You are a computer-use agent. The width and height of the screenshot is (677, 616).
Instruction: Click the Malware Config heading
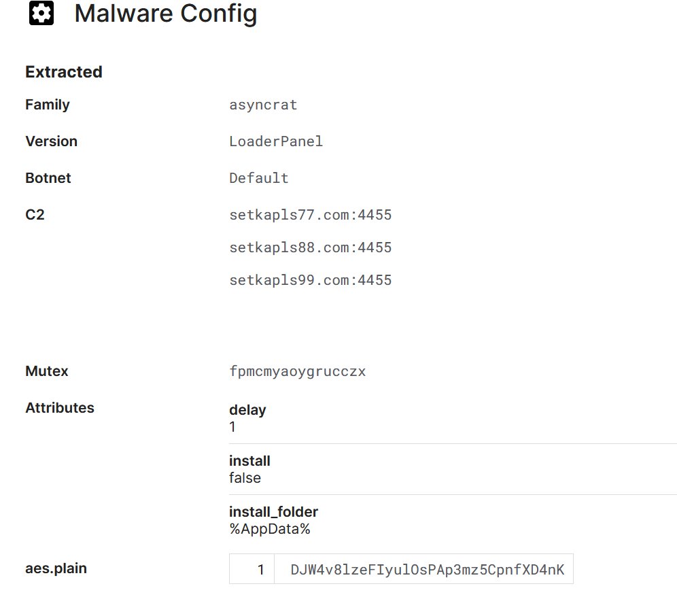pyautogui.click(x=165, y=14)
